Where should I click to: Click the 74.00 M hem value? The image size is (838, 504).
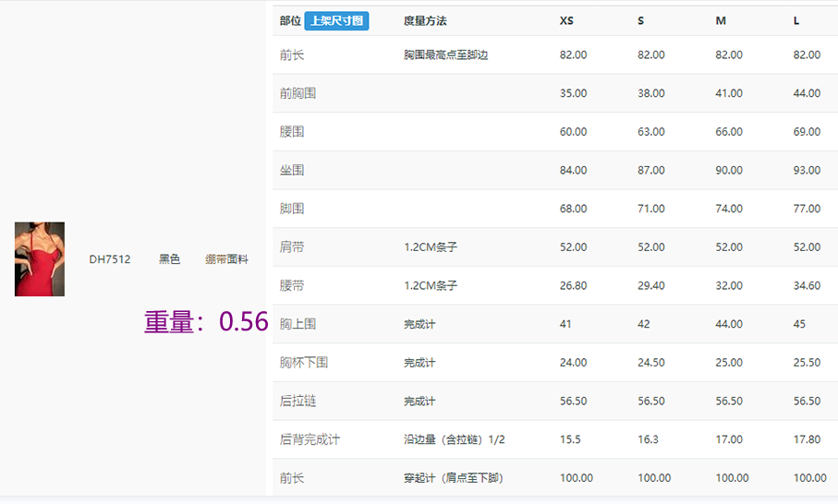click(x=729, y=209)
